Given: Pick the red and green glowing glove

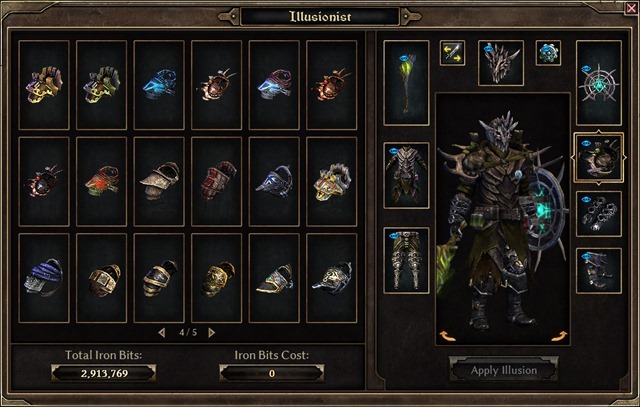Looking at the screenshot, I should (102, 181).
